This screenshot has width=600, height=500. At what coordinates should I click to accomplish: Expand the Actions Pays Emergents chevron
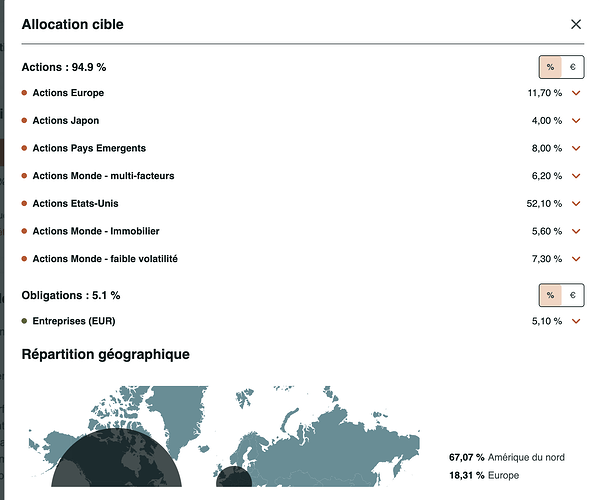(x=576, y=148)
